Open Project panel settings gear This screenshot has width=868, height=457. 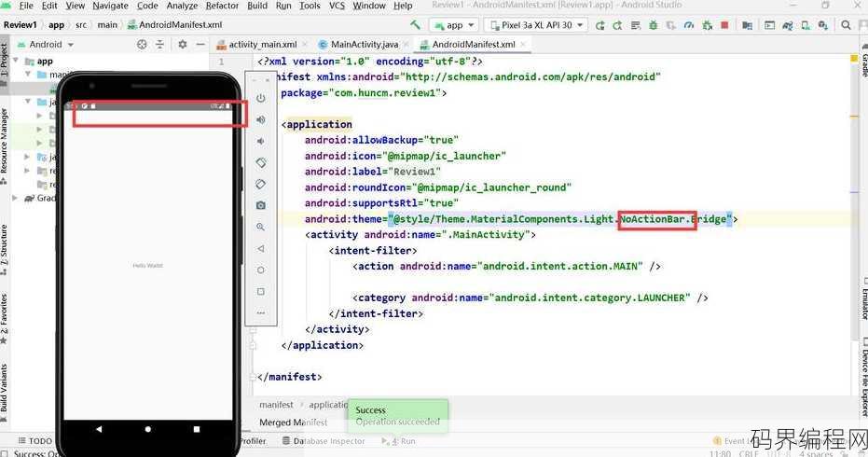[182, 45]
